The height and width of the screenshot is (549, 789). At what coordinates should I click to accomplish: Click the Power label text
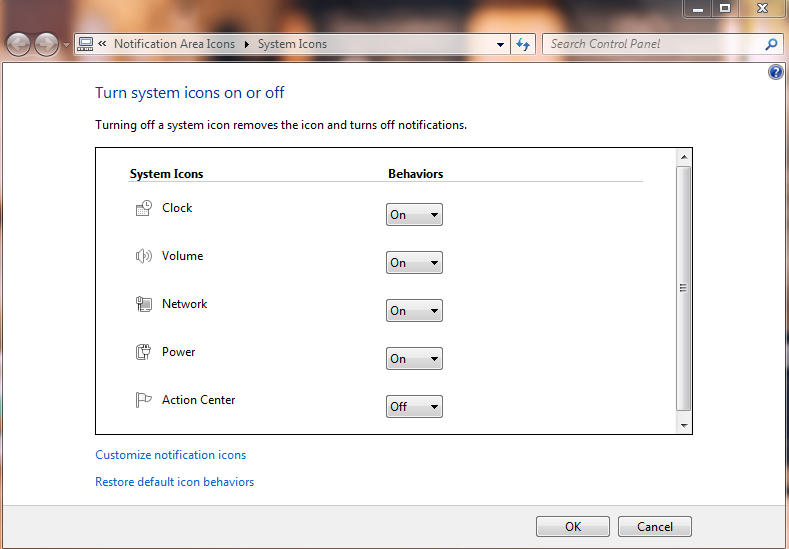[178, 352]
